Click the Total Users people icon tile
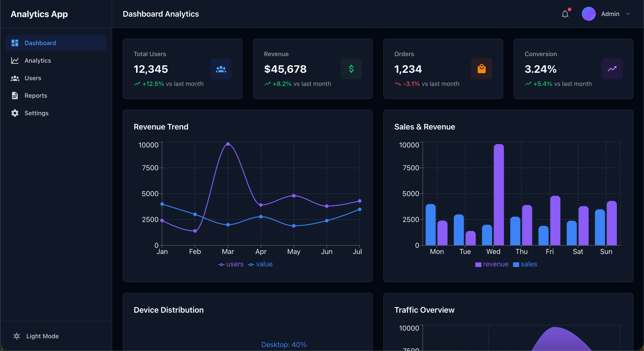 [x=221, y=69]
